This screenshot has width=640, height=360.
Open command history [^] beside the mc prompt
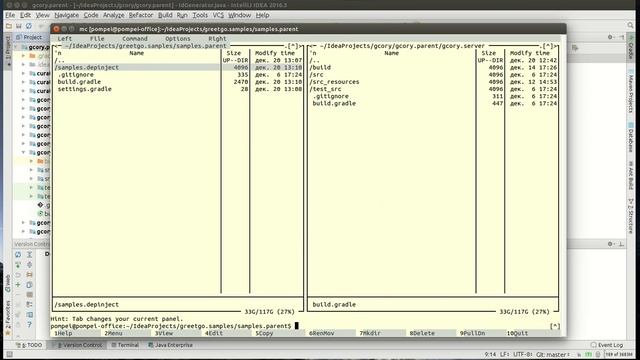(x=555, y=326)
